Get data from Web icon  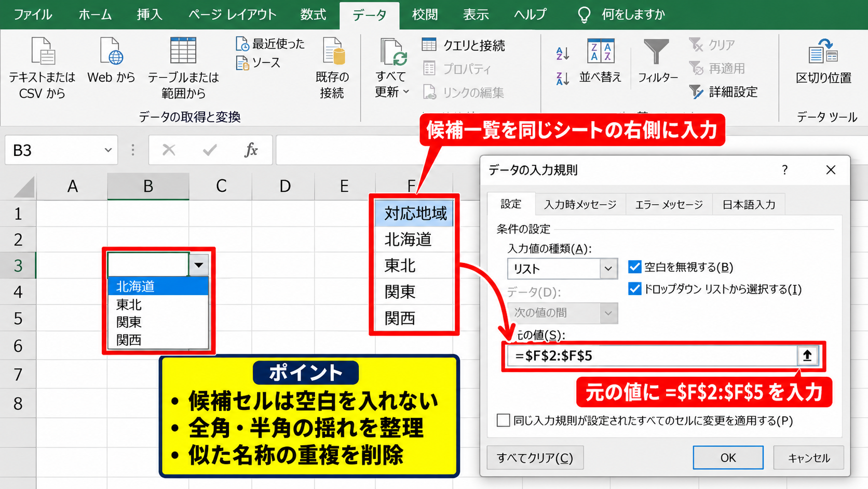tap(111, 51)
